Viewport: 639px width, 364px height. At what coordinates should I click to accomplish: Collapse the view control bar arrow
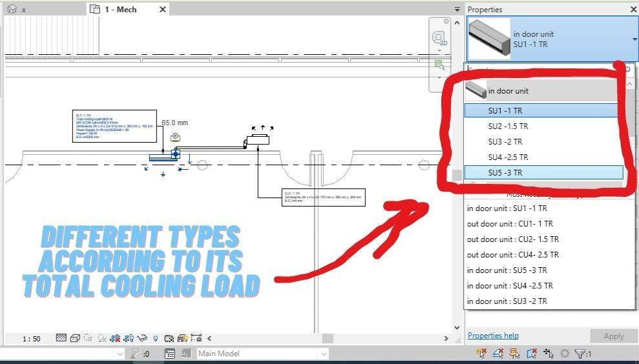tap(209, 338)
